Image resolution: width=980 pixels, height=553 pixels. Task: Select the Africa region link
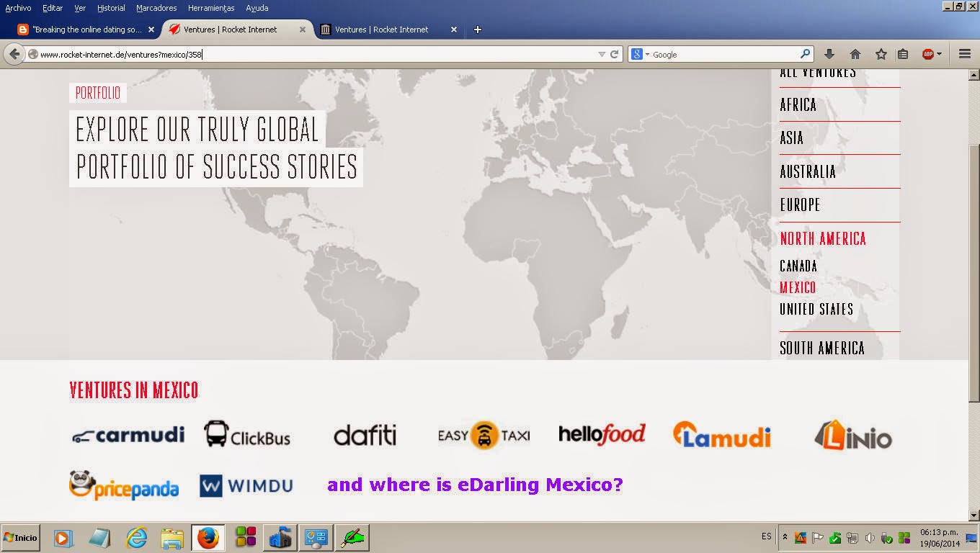[798, 105]
